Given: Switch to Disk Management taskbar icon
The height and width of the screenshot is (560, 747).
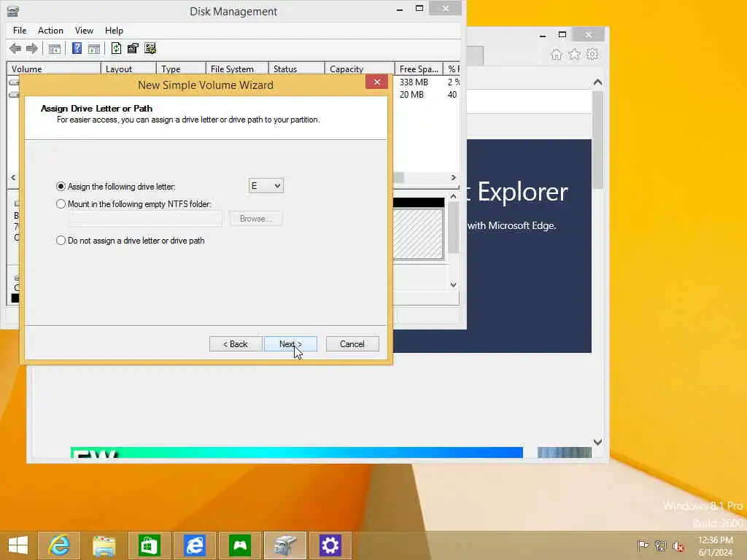Looking at the screenshot, I should (x=285, y=545).
